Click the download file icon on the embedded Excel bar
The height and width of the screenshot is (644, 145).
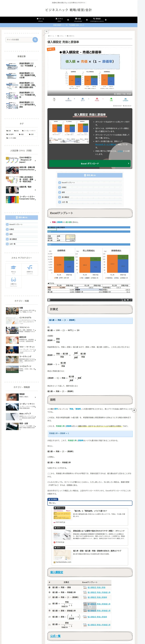pyautogui.click(x=122, y=300)
